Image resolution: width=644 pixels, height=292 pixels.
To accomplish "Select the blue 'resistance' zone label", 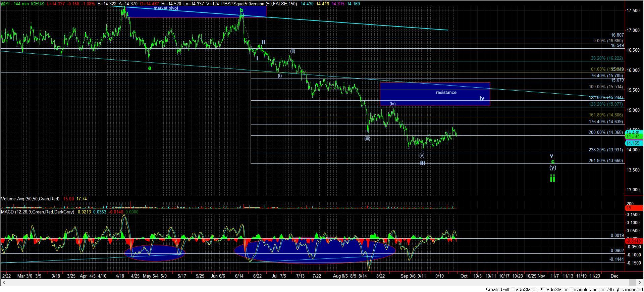I will (x=446, y=92).
